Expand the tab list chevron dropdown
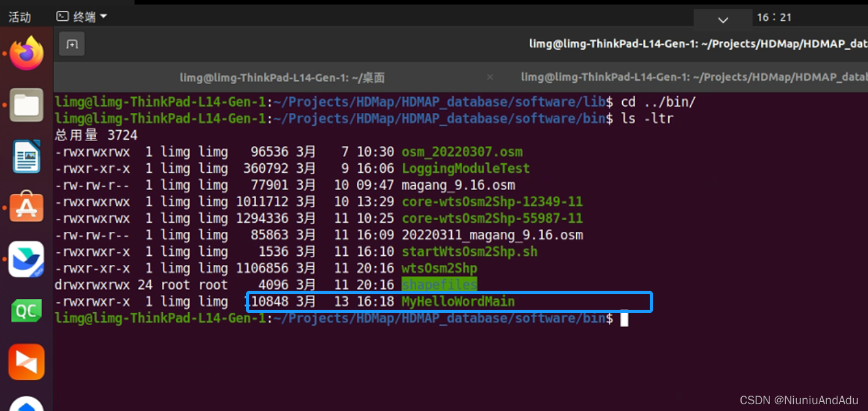 point(723,20)
